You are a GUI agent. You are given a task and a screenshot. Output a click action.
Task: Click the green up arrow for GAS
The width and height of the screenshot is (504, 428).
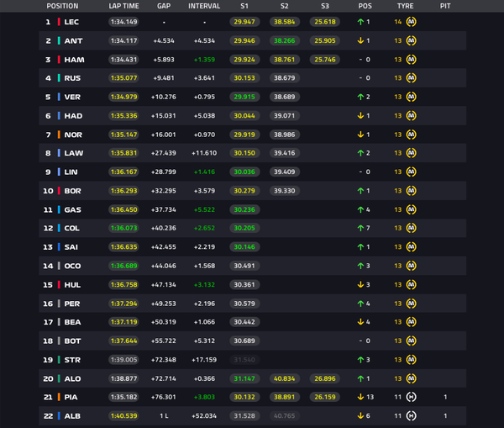360,210
